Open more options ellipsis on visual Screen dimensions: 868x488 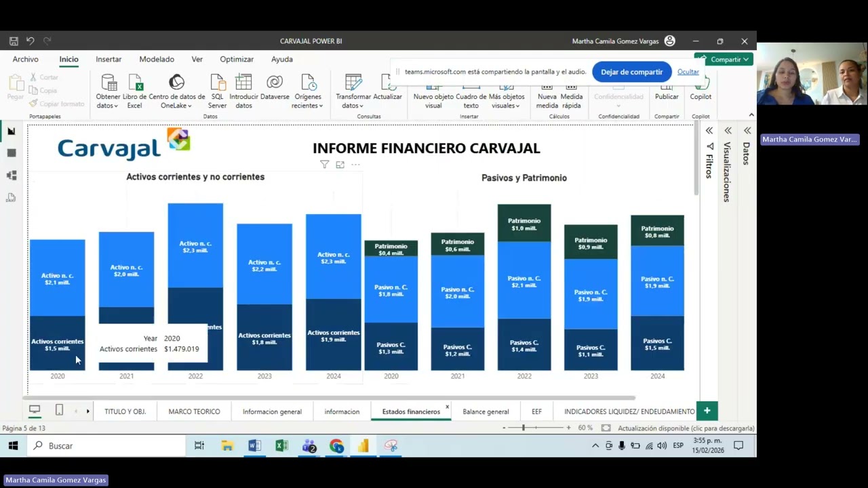[x=355, y=165]
